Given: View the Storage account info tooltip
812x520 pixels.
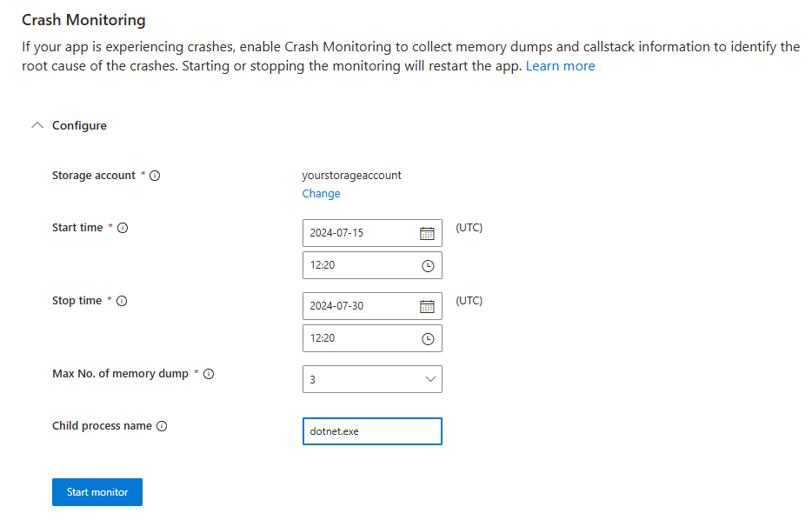Looking at the screenshot, I should coord(155,176).
